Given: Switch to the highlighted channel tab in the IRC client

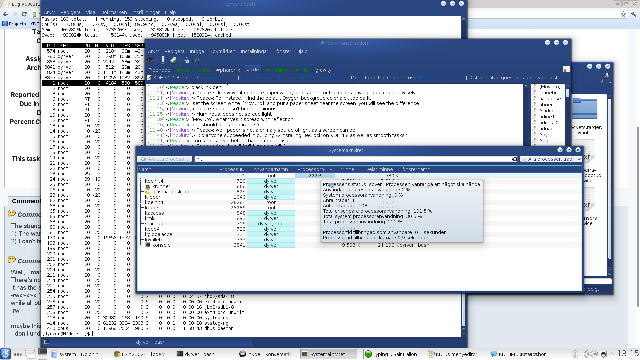Looking at the screenshot, I should [253, 70].
